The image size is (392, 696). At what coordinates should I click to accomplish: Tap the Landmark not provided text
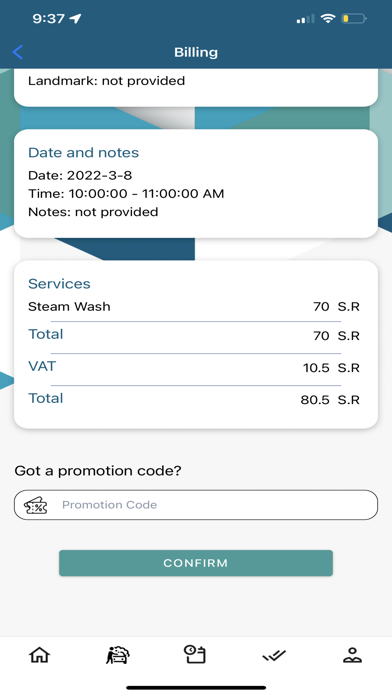107,81
